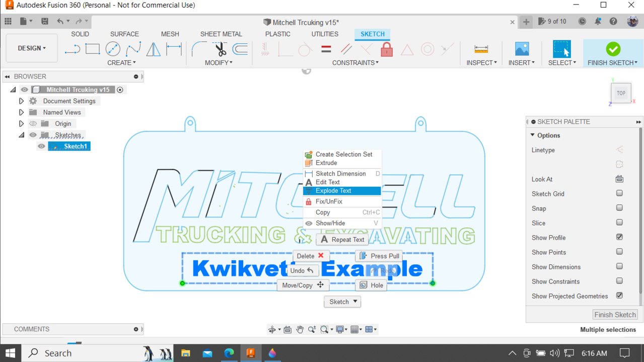Image resolution: width=644 pixels, height=362 pixels.
Task: Enable the Slice checkbox
Action: click(x=619, y=223)
